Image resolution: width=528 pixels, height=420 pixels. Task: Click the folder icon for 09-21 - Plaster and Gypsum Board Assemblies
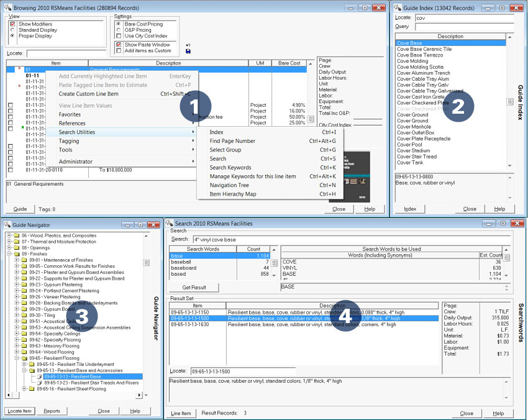click(24, 272)
